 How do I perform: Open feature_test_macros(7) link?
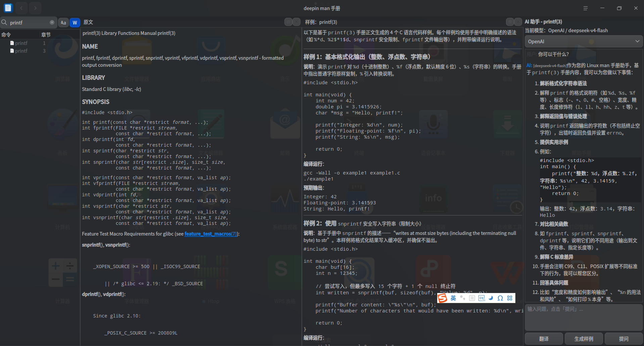click(211, 234)
